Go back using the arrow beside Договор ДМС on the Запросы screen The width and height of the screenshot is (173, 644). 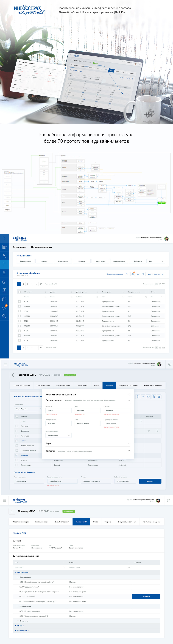(x=13, y=375)
